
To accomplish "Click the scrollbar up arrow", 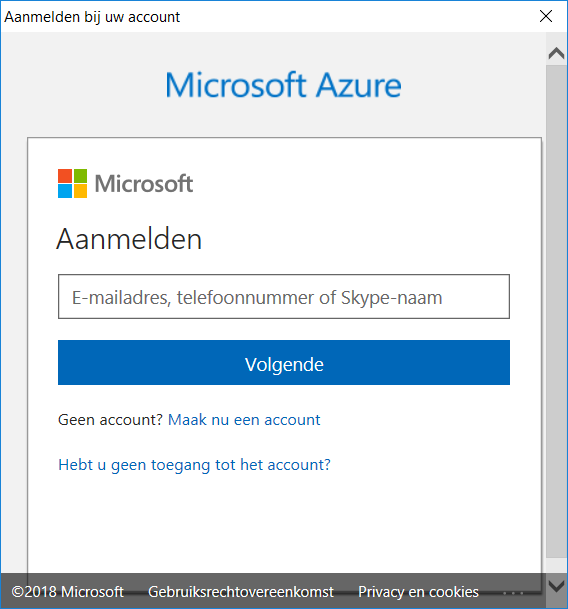I will 556,53.
